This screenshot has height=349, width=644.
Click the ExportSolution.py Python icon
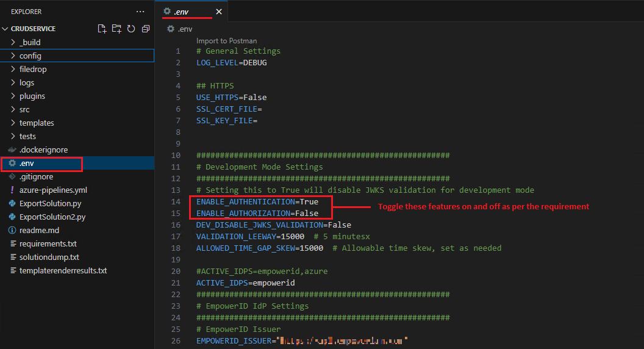coord(12,203)
